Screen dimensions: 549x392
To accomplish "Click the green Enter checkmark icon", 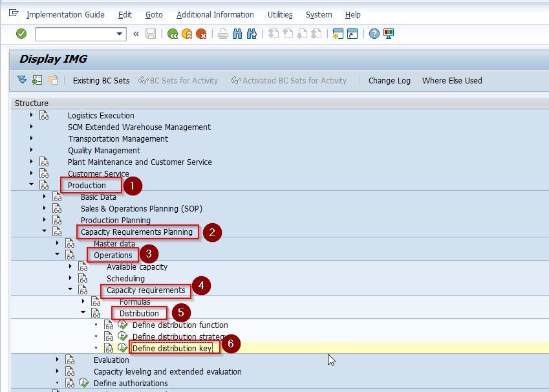I will pyautogui.click(x=21, y=34).
